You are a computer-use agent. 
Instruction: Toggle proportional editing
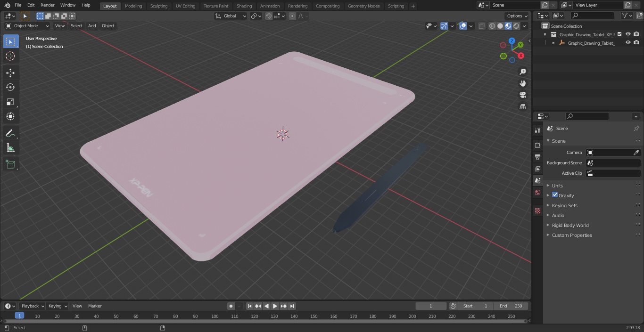292,16
